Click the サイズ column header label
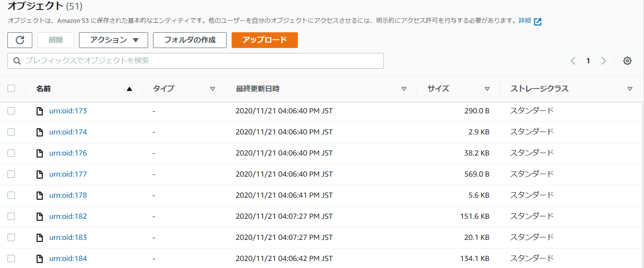The height and width of the screenshot is (268, 644). coord(438,89)
